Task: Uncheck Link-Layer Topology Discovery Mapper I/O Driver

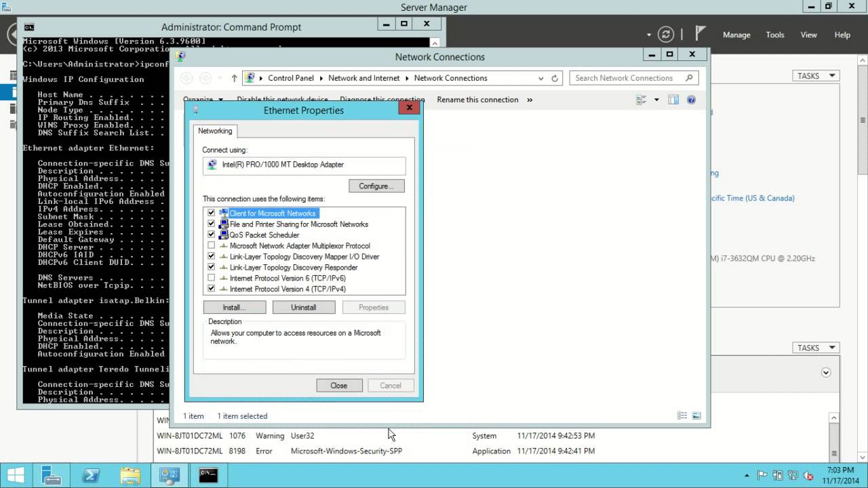Action: [x=212, y=256]
